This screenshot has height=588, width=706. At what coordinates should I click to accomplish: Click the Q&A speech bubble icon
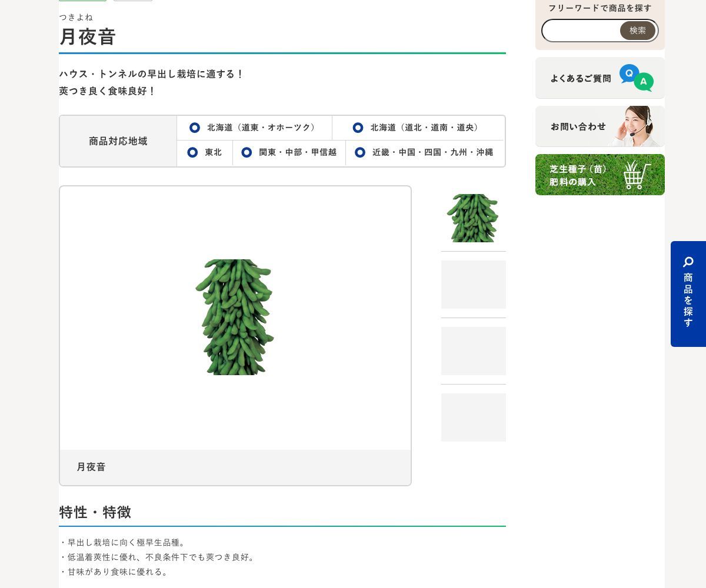coord(636,78)
